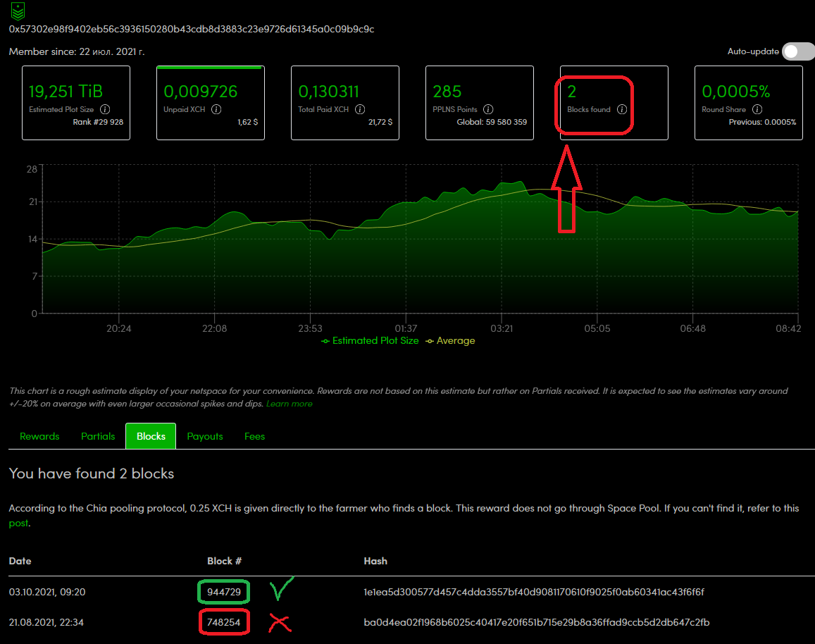Click block number 944729
815x644 pixels.
(x=224, y=592)
